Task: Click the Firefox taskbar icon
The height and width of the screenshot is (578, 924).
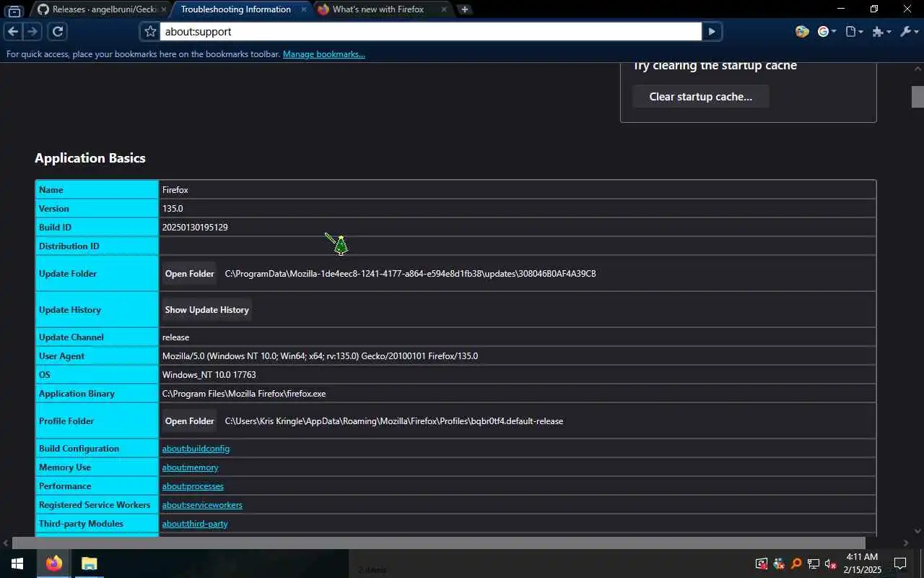Action: click(54, 564)
